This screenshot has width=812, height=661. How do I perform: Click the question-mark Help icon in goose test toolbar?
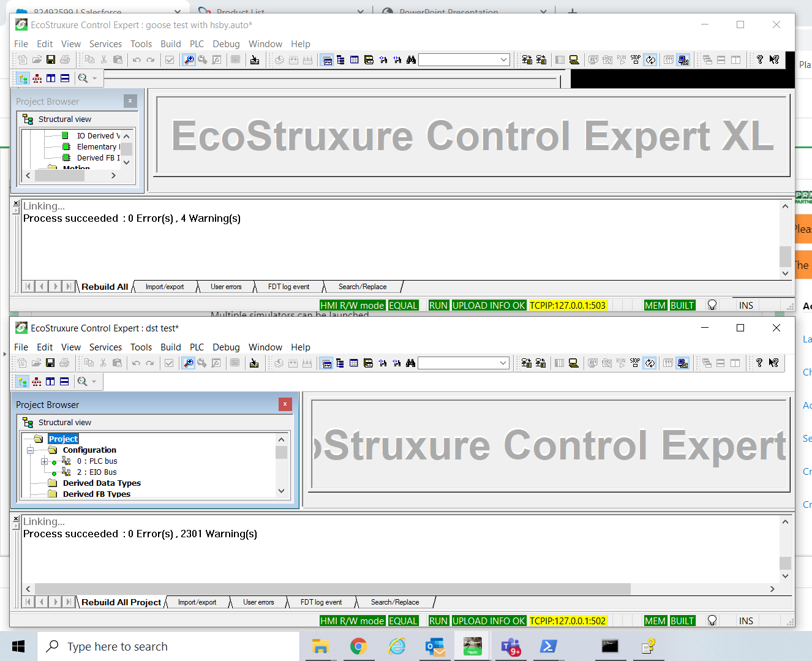pos(760,59)
